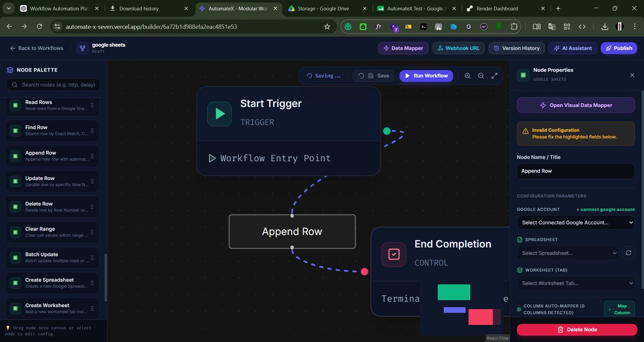This screenshot has height=342, width=644.
Task: Click the node palette scrollbar
Action: (106, 277)
